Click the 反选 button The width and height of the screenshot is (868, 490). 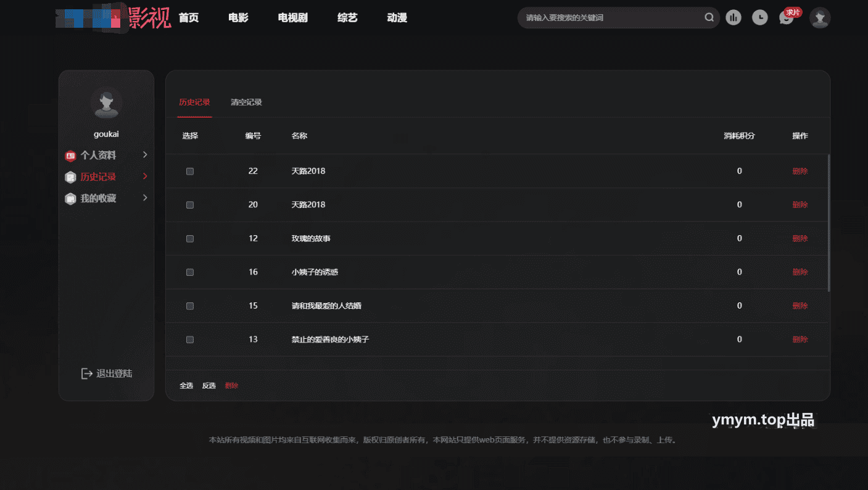(209, 386)
